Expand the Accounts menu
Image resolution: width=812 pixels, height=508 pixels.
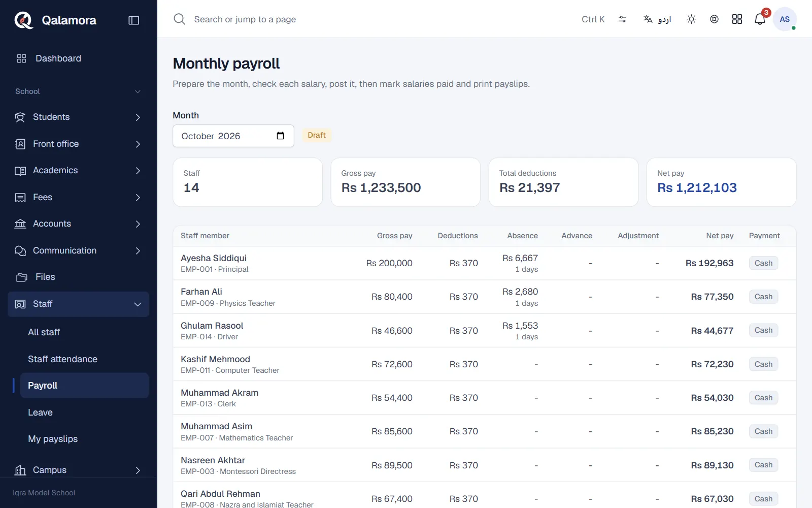pos(79,224)
